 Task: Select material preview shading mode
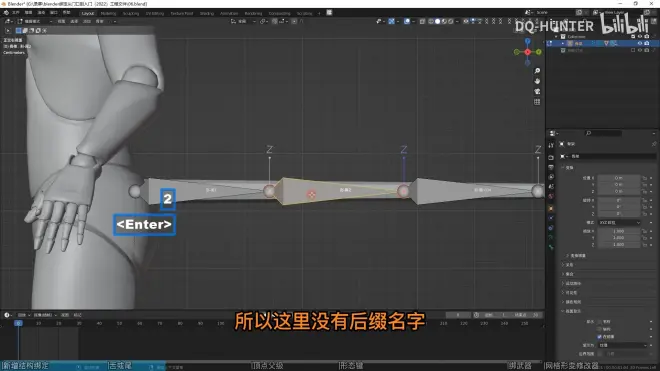click(x=444, y=21)
